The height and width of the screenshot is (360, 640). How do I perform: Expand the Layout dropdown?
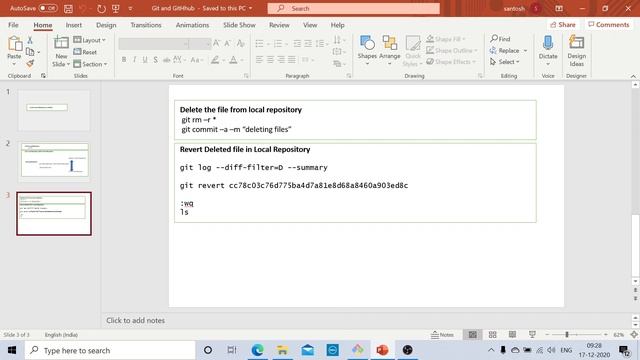click(89, 40)
